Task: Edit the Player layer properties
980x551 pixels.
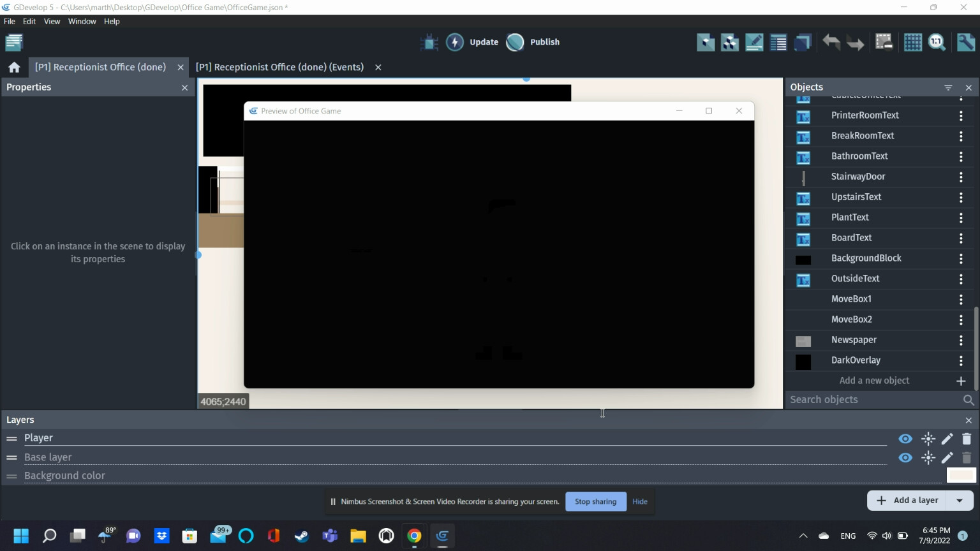Action: click(947, 439)
